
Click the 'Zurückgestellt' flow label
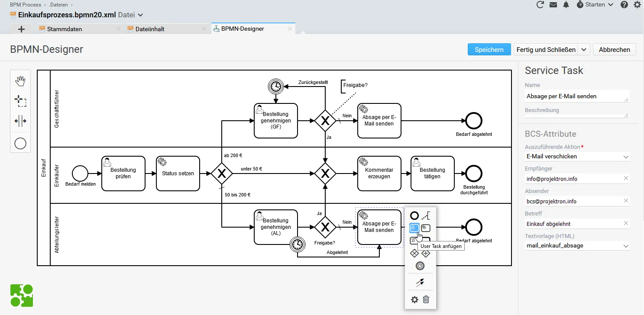point(313,82)
